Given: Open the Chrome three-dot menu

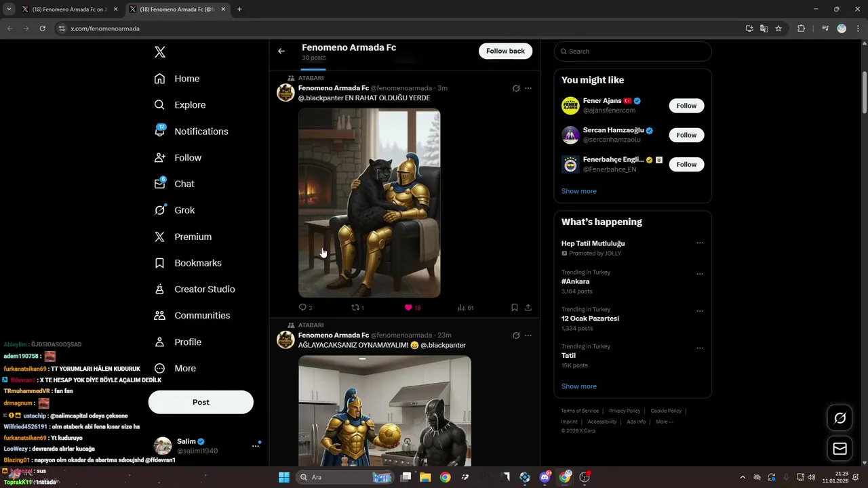Looking at the screenshot, I should tap(857, 28).
